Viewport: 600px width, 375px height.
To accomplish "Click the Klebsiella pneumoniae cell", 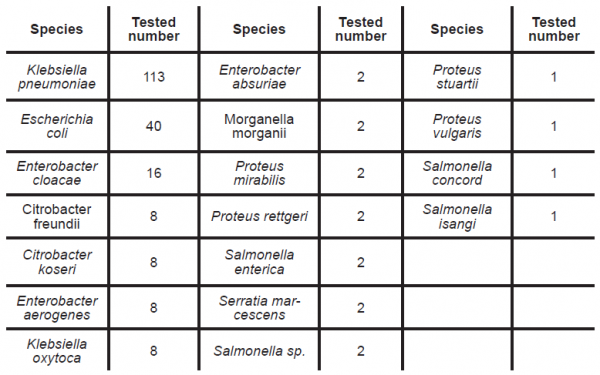I will [x=57, y=77].
